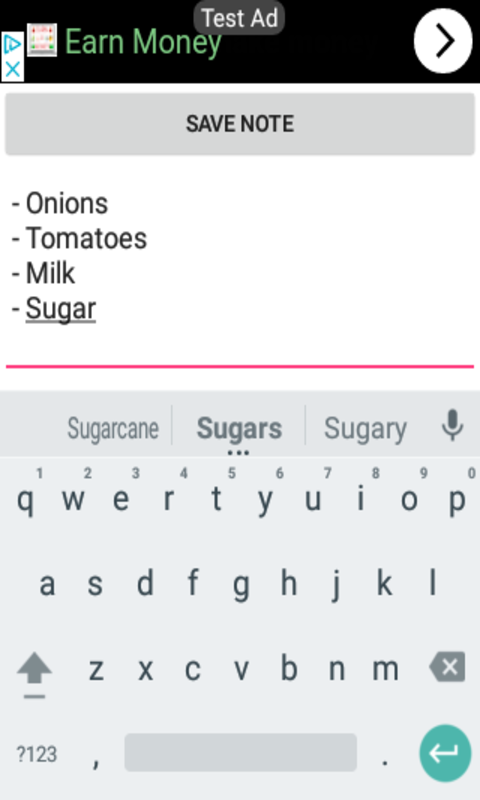
Task: Click the SAVE NOTE button
Action: pos(240,124)
